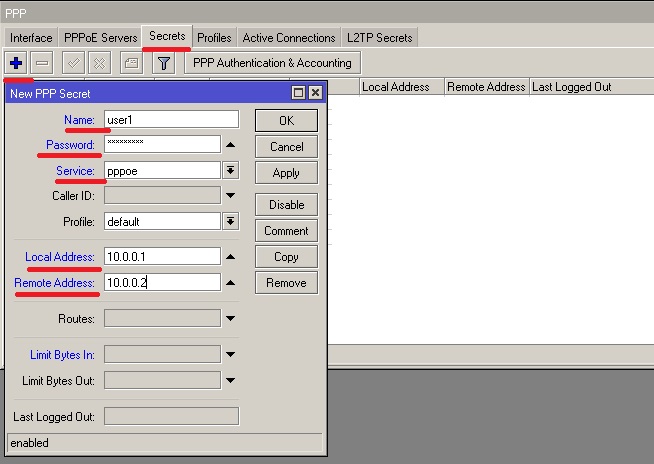Click the Disable button
The height and width of the screenshot is (464, 654).
[287, 204]
